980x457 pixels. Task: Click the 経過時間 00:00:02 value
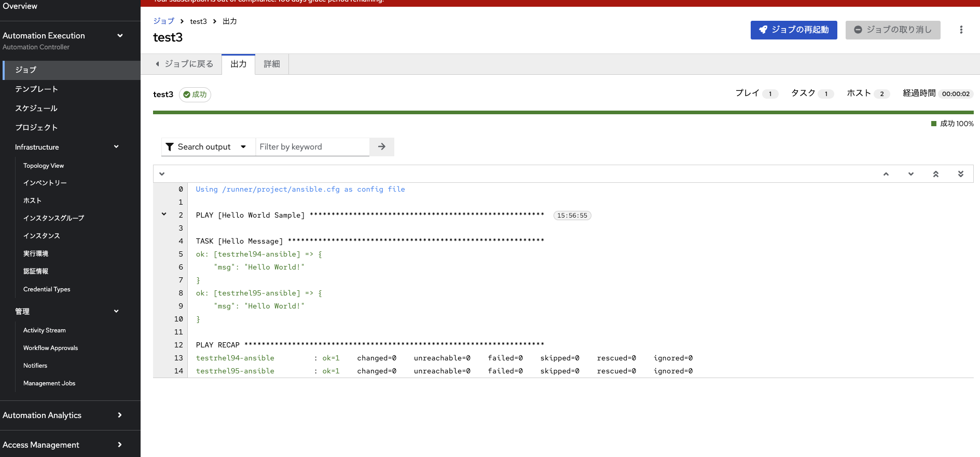coord(956,94)
